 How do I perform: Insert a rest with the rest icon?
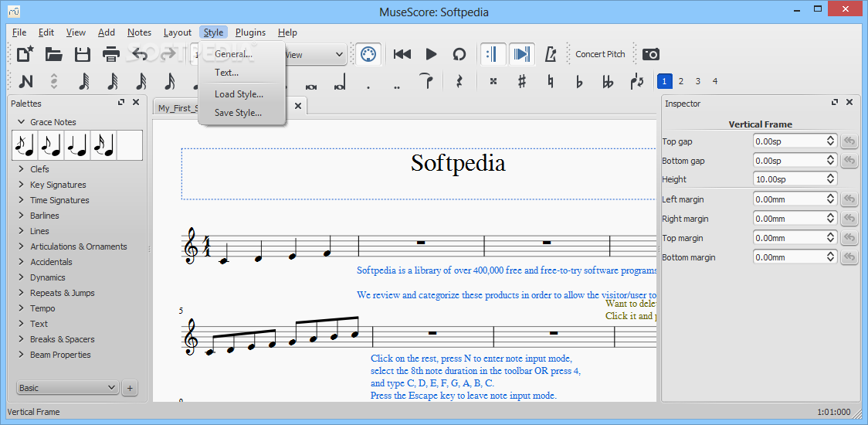459,81
